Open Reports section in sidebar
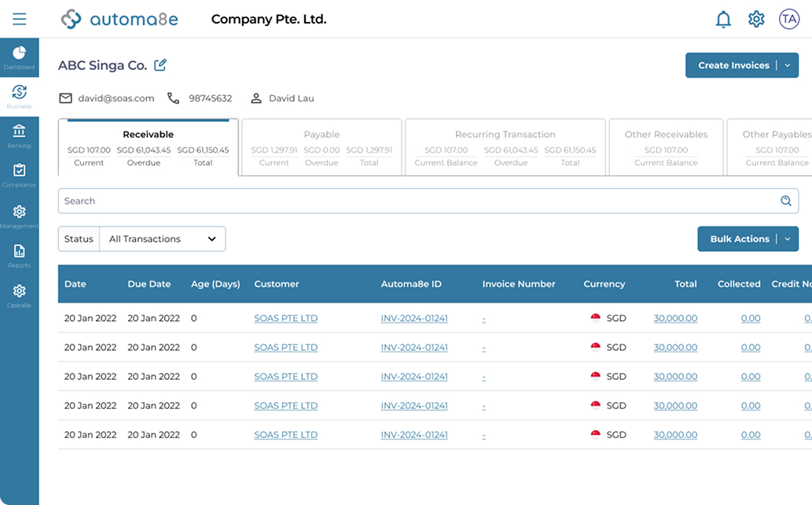Viewport: 812px width, 505px height. point(19,256)
